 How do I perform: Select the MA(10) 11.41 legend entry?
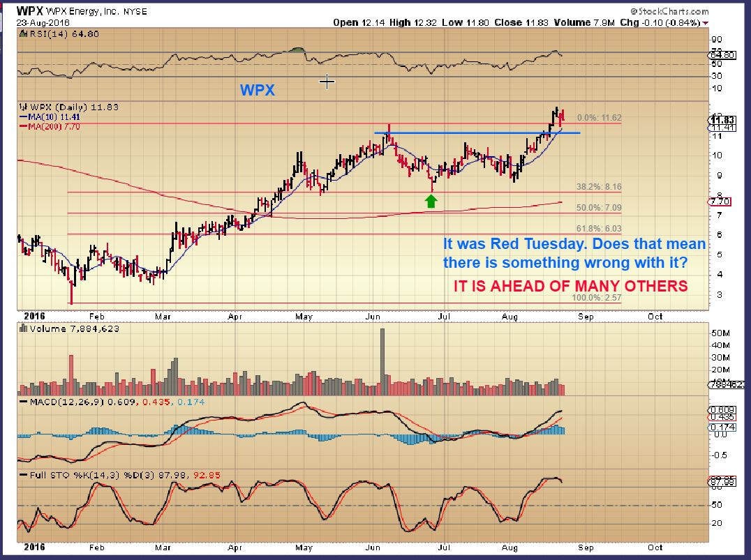click(x=50, y=117)
